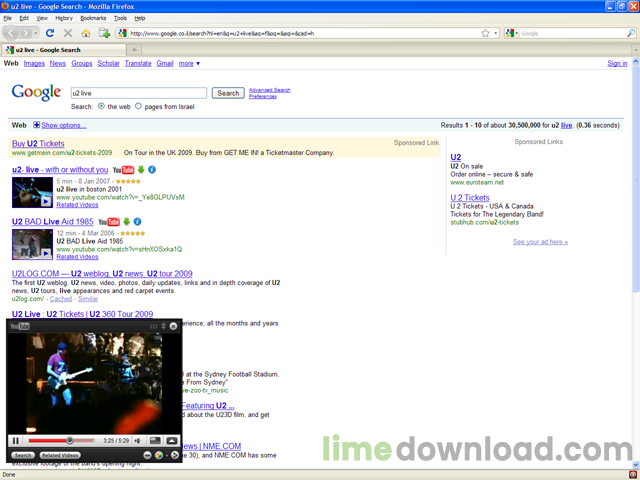Click the 'U2 BAD Live Aid 1985' video thumbnail
The image size is (640, 480).
point(32,244)
